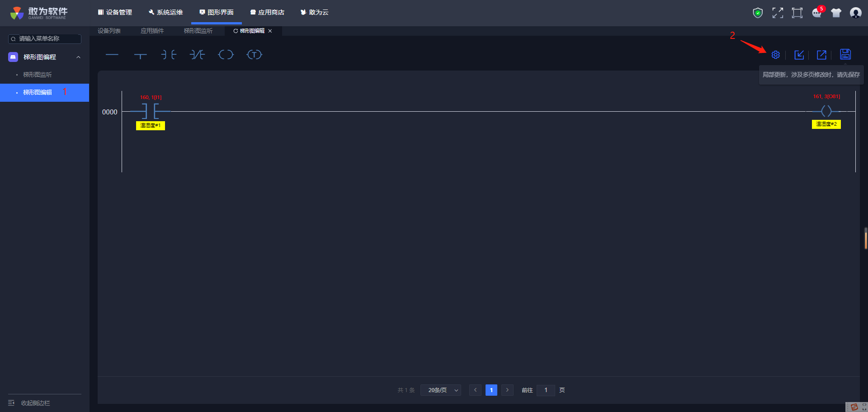Select the output coil symbol on the rung
This screenshot has height=412, width=868.
click(x=826, y=111)
